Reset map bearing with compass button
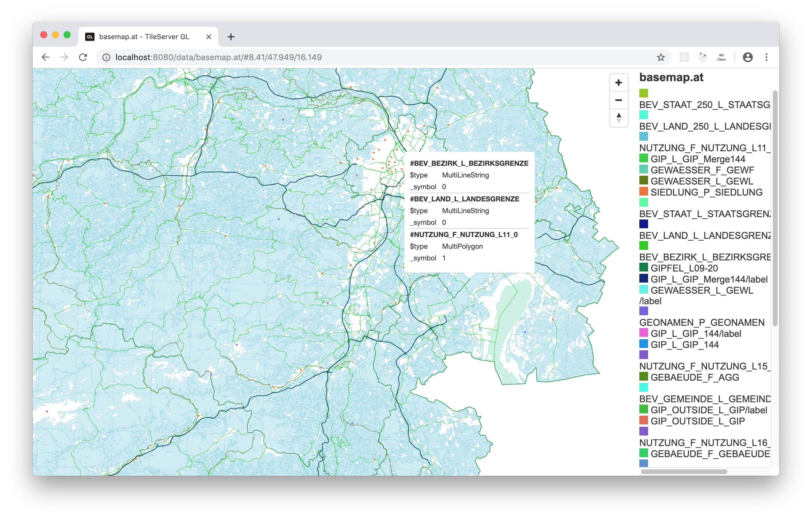The image size is (812, 519). point(618,118)
